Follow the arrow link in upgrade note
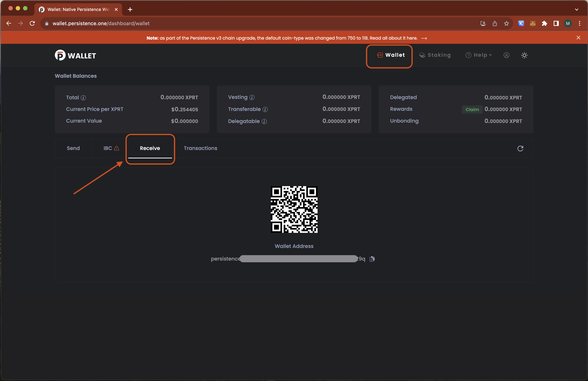 pyautogui.click(x=424, y=38)
